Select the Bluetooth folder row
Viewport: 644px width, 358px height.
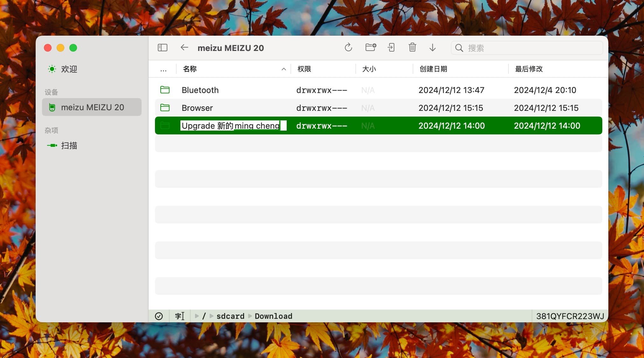point(200,90)
